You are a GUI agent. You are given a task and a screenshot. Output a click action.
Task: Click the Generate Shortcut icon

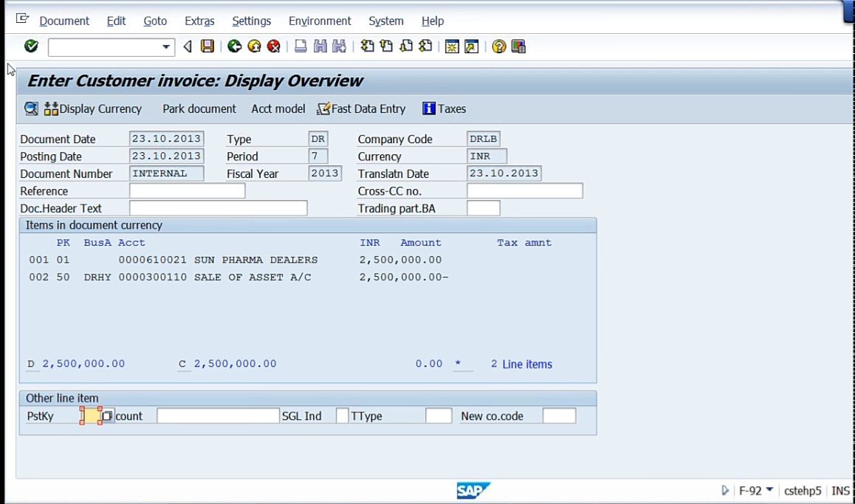[472, 46]
